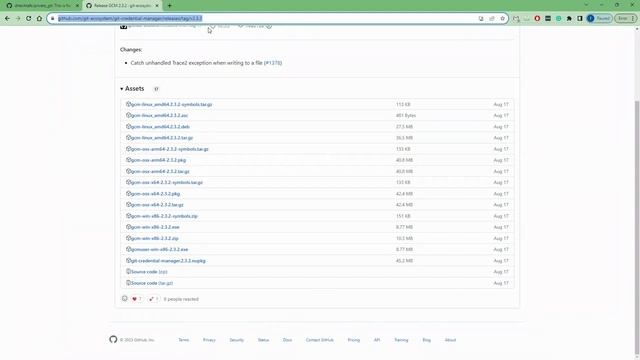This screenshot has height=360, width=640.
Task: Select the Release GCM 2.3.2 tab
Action: pos(122,6)
